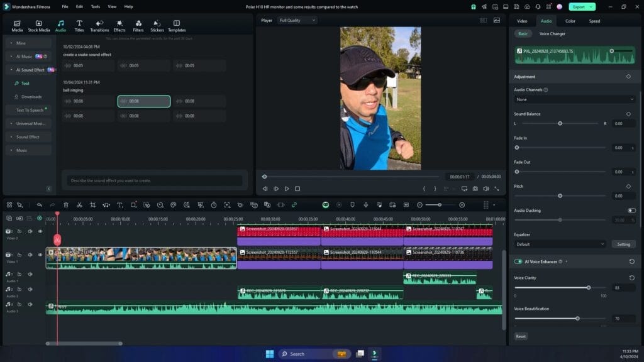
Task: Select the scissors split tool on the timeline toolbar
Action: tap(79, 205)
